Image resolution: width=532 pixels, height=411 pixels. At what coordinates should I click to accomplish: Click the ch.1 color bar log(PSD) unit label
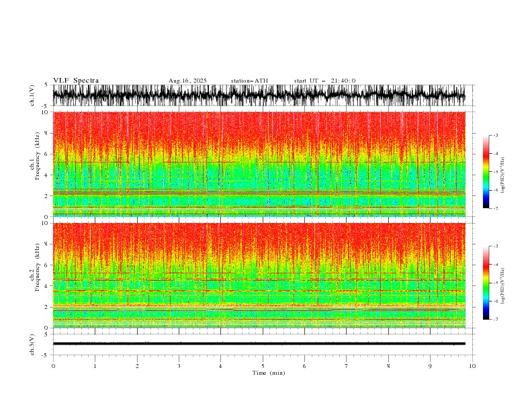[503, 175]
